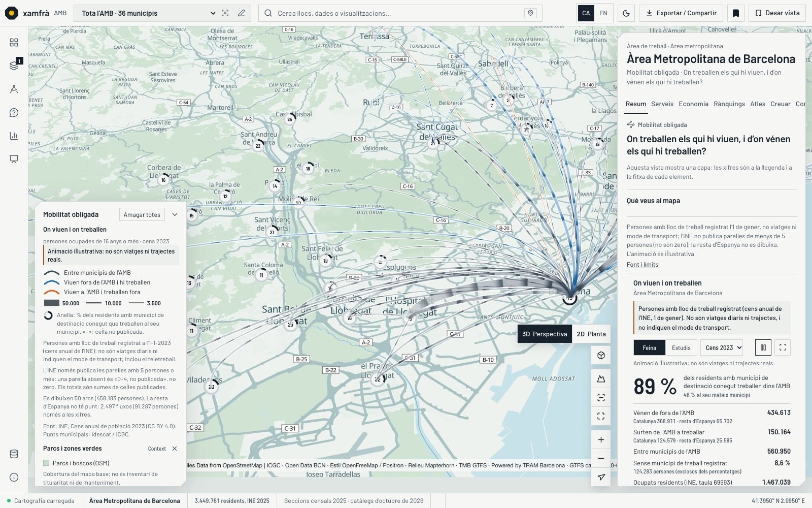Image resolution: width=812 pixels, height=508 pixels.
Task: Zoom in with the plus map button
Action: [601, 439]
